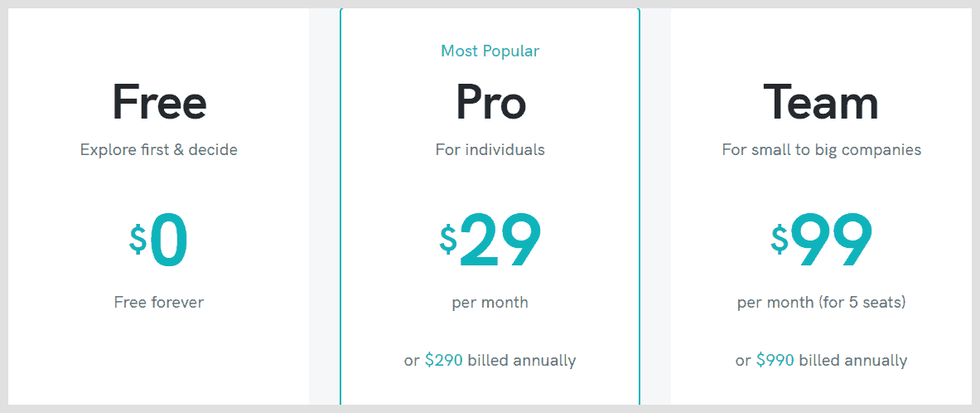This screenshot has height=413, width=980.
Task: Click the $990 annual price link
Action: [x=775, y=361]
